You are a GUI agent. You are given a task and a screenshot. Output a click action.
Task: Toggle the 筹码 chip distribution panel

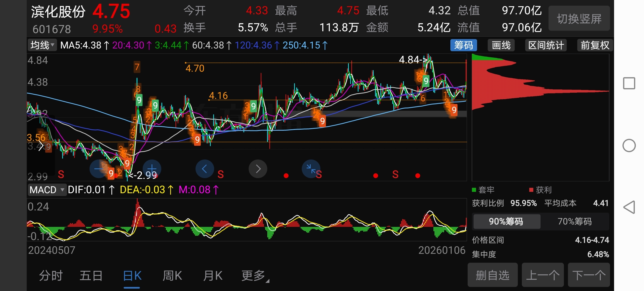point(463,45)
